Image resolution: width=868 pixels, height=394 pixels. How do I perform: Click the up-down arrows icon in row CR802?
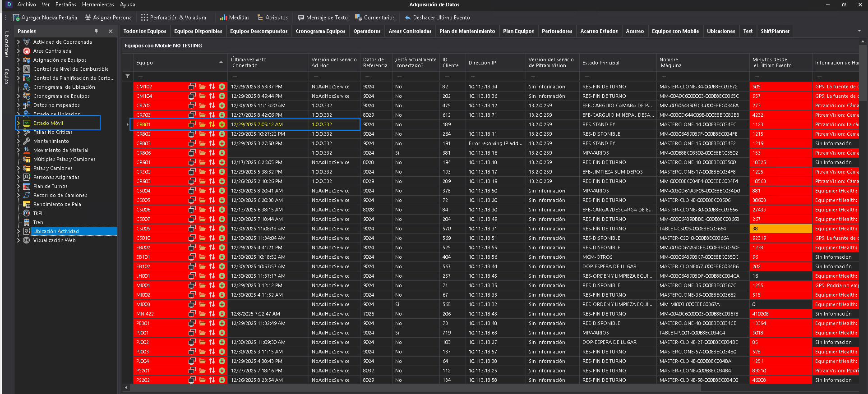pyautogui.click(x=212, y=134)
